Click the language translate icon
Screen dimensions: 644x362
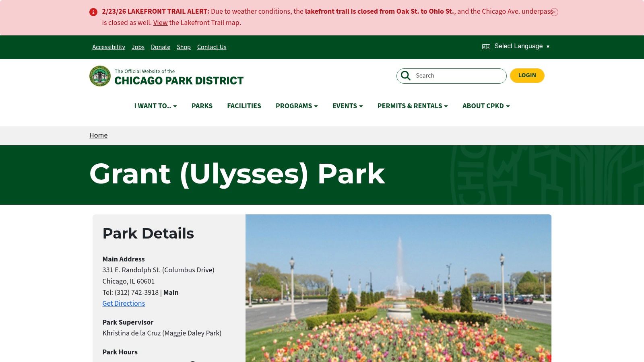(486, 47)
